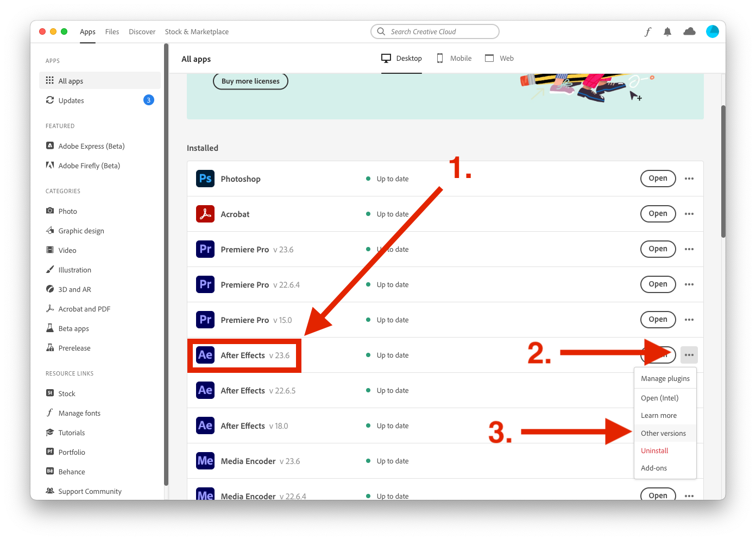The width and height of the screenshot is (756, 540).
Task: Select the Desktop tab
Action: click(402, 59)
